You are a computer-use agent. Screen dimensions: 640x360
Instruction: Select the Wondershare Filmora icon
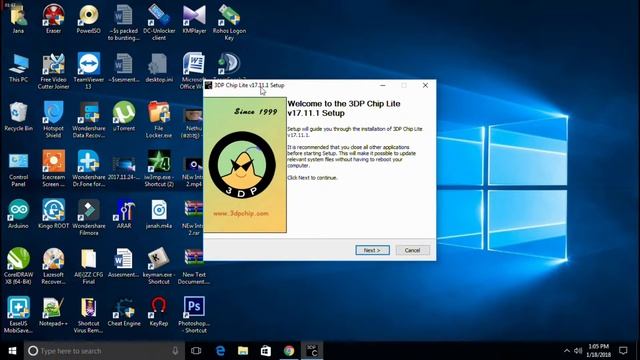click(89, 217)
